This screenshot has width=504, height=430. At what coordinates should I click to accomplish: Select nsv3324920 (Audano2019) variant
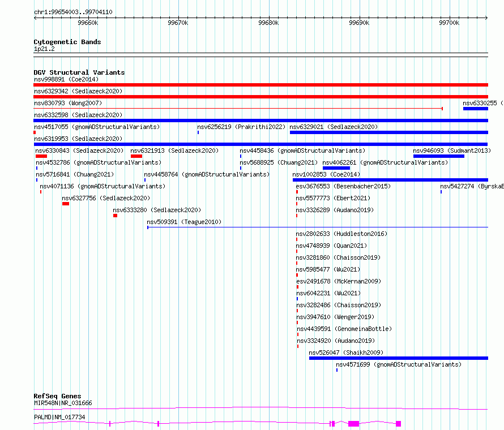point(336,341)
